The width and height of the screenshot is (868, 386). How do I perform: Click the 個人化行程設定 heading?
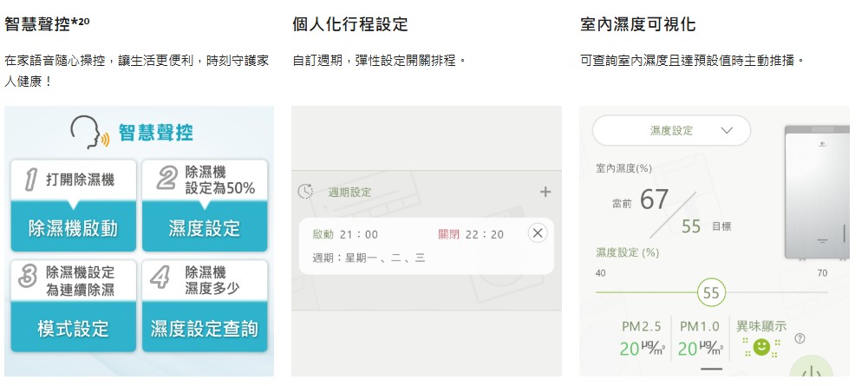click(x=349, y=23)
